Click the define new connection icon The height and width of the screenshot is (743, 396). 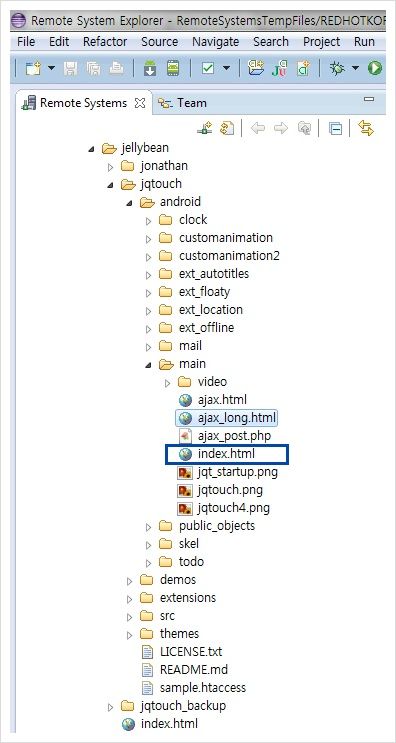coord(205,128)
